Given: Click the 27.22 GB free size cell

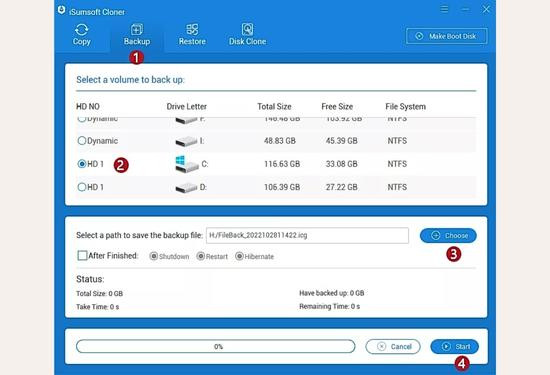Looking at the screenshot, I should (342, 187).
